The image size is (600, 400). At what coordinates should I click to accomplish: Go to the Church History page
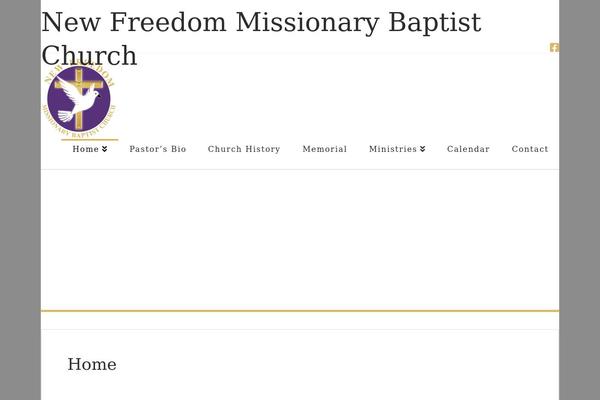click(244, 149)
